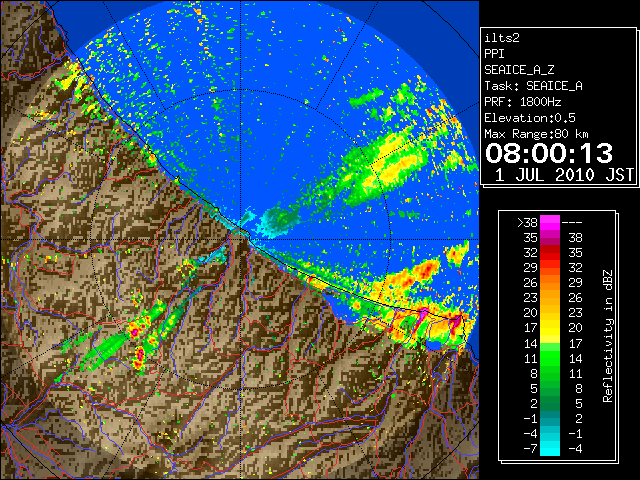The width and height of the screenshot is (640, 480).
Task: Click the Max Range:80 km text
Action: (x=536, y=134)
